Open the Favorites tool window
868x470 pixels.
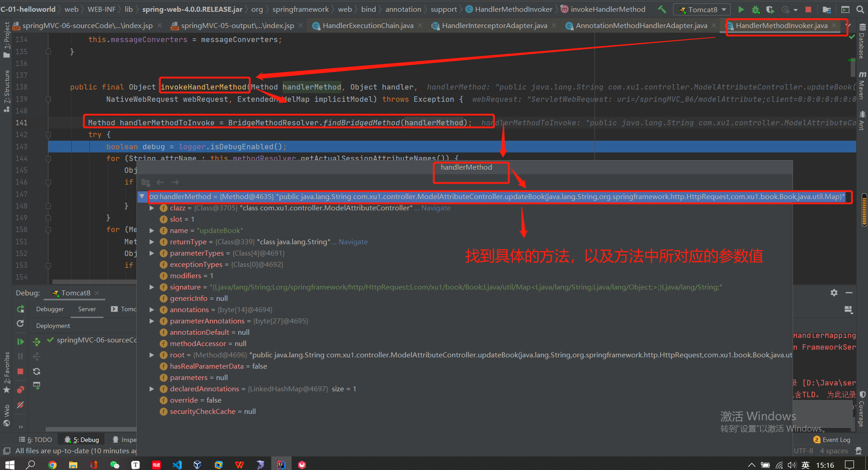(6, 372)
